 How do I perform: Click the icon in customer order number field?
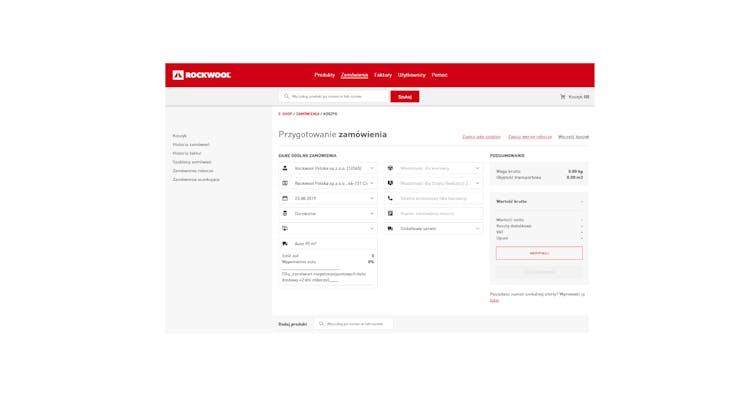pos(390,213)
